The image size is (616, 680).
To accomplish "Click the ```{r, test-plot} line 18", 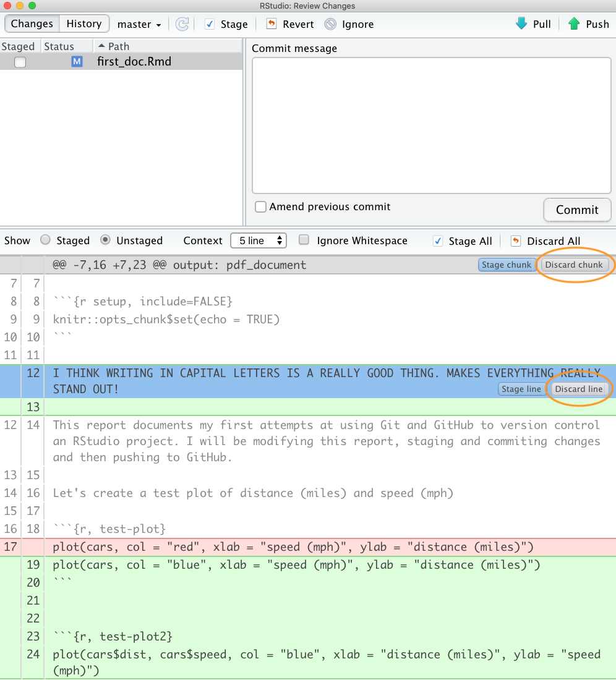I will point(109,529).
